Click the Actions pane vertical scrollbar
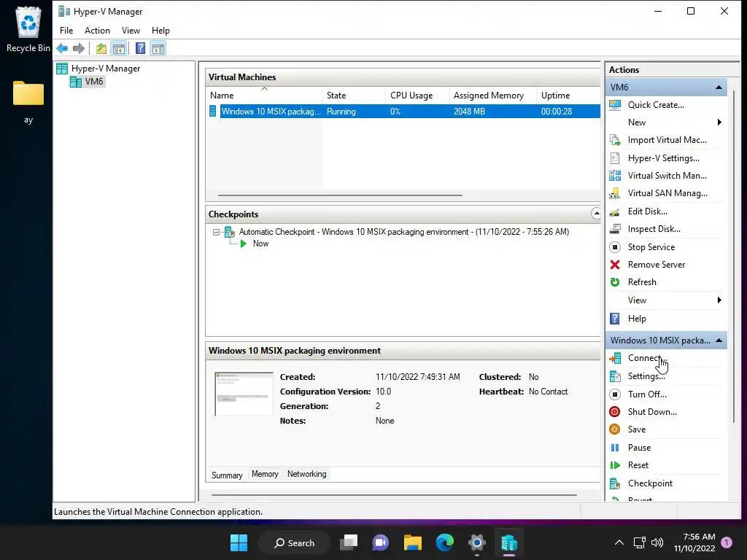Viewport: 747px width, 560px height. (x=734, y=257)
